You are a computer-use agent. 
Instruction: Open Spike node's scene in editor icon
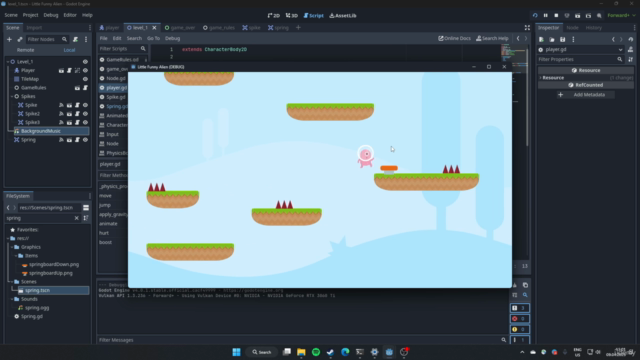coord(69,105)
